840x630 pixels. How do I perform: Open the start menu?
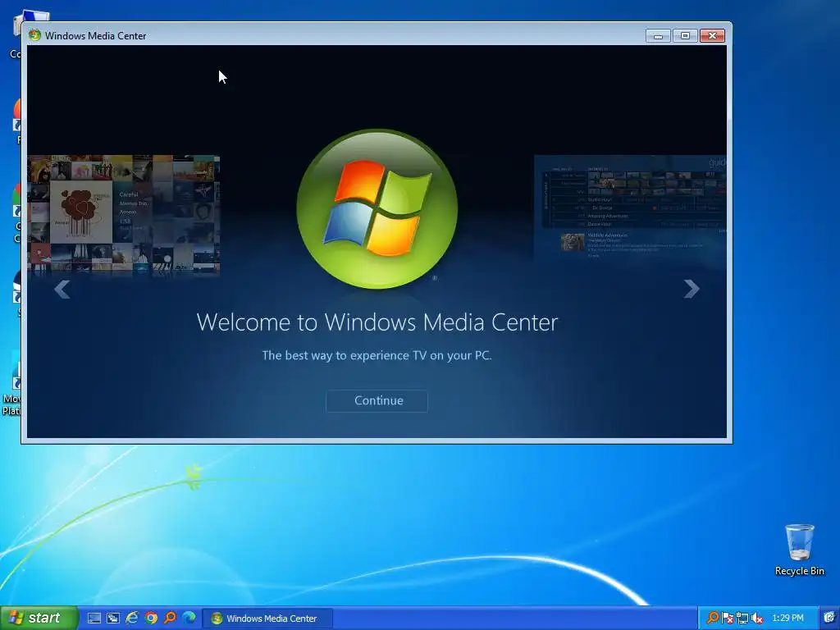39,619
